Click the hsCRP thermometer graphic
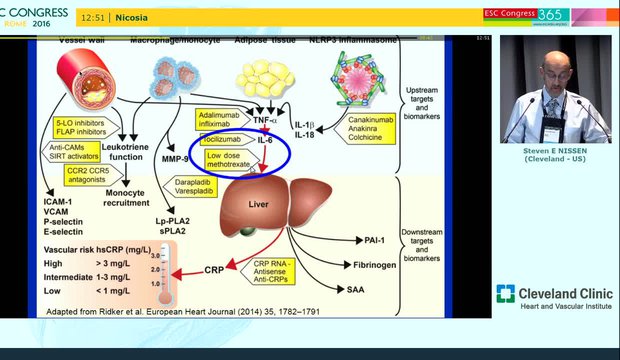 pyautogui.click(x=165, y=274)
